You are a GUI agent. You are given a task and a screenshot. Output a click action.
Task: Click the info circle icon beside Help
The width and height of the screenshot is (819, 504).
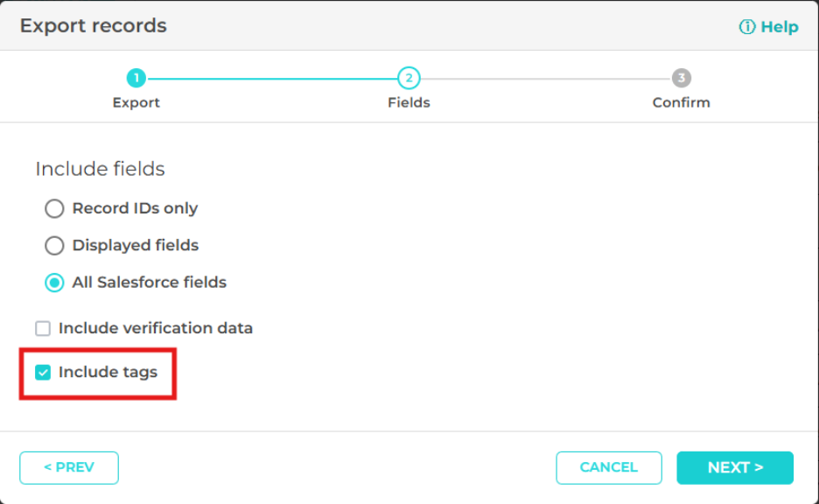point(748,26)
